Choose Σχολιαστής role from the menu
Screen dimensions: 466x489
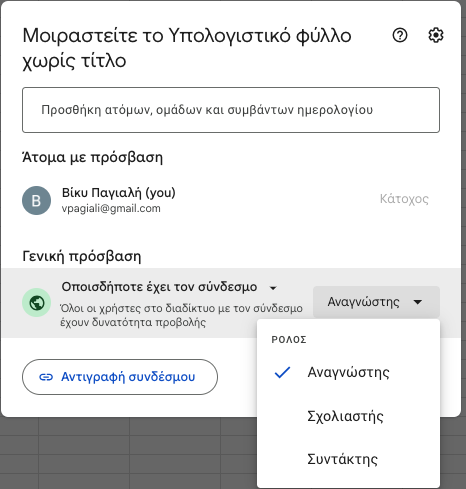[x=348, y=416]
